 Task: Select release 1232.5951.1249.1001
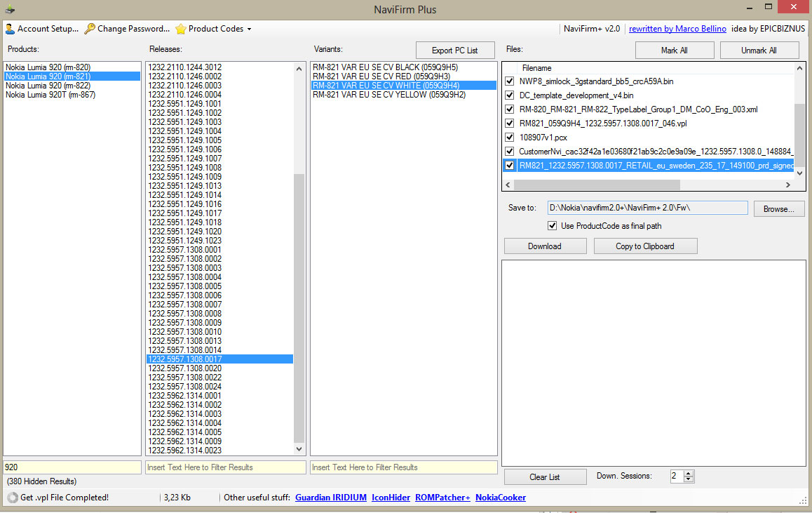220,104
